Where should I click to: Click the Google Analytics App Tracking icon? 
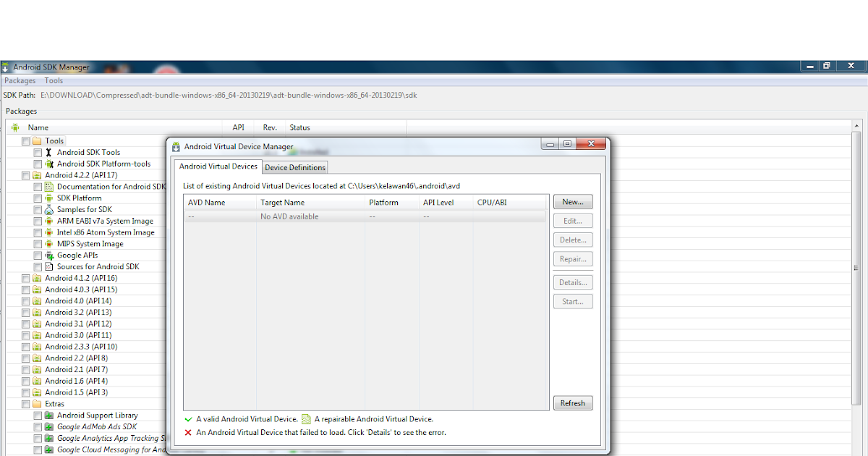click(48, 439)
